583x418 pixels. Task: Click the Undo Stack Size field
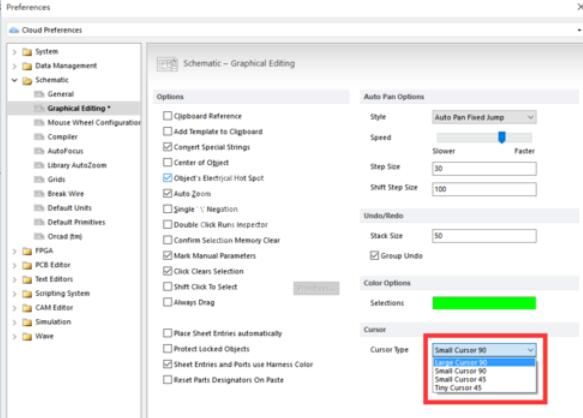tap(484, 236)
